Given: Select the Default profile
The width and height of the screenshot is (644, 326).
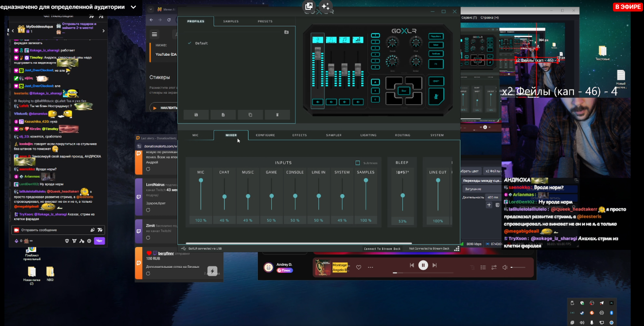Looking at the screenshot, I should 201,43.
